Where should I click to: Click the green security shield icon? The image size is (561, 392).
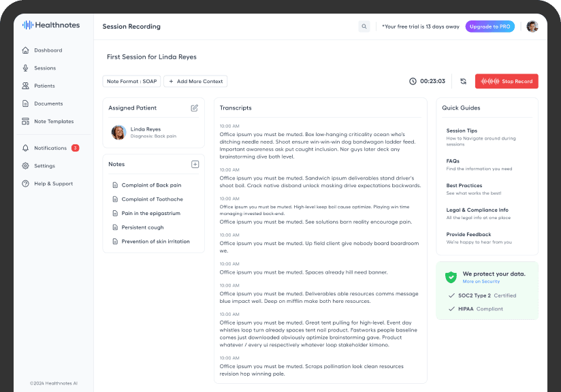point(451,277)
